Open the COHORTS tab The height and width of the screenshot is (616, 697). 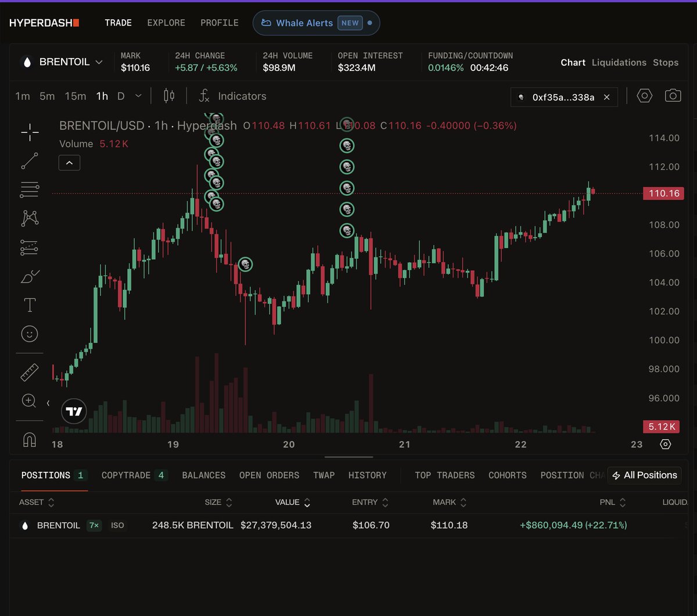click(x=508, y=475)
